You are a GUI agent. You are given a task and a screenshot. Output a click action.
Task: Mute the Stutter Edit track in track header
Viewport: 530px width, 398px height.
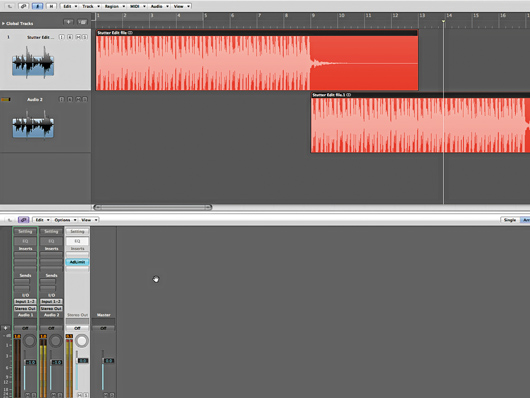point(78,37)
